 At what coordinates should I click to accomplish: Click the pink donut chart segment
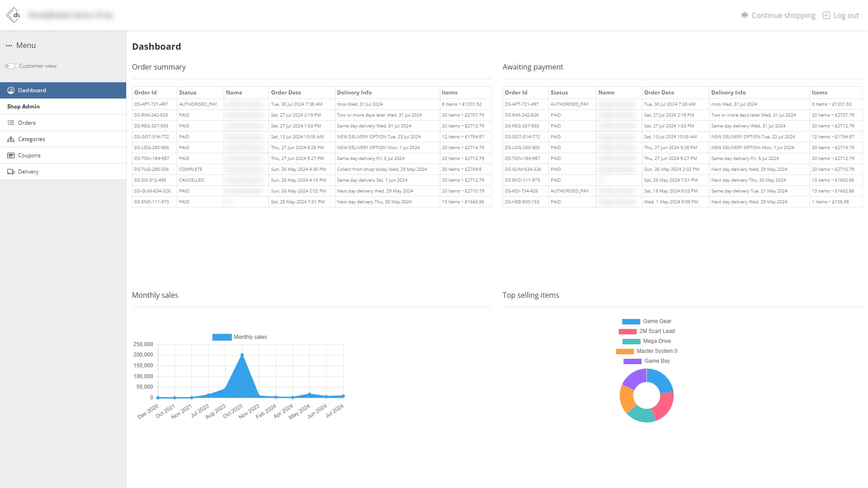tap(664, 406)
